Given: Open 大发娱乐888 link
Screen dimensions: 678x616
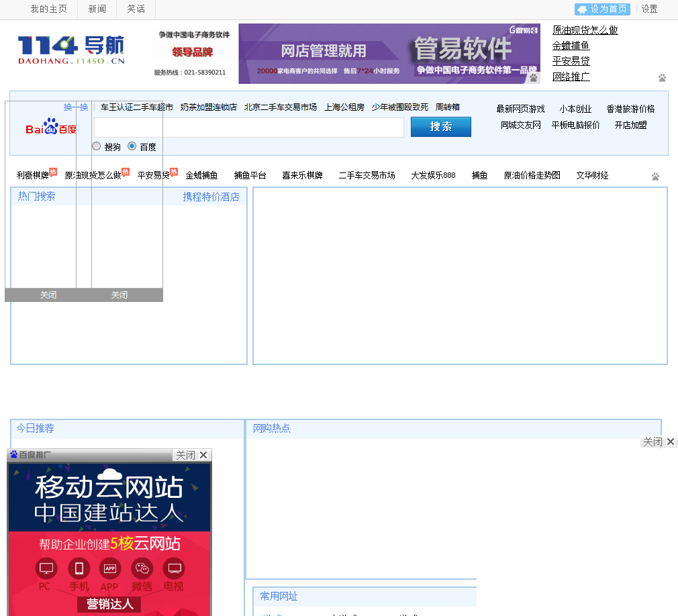Looking at the screenshot, I should [x=433, y=176].
